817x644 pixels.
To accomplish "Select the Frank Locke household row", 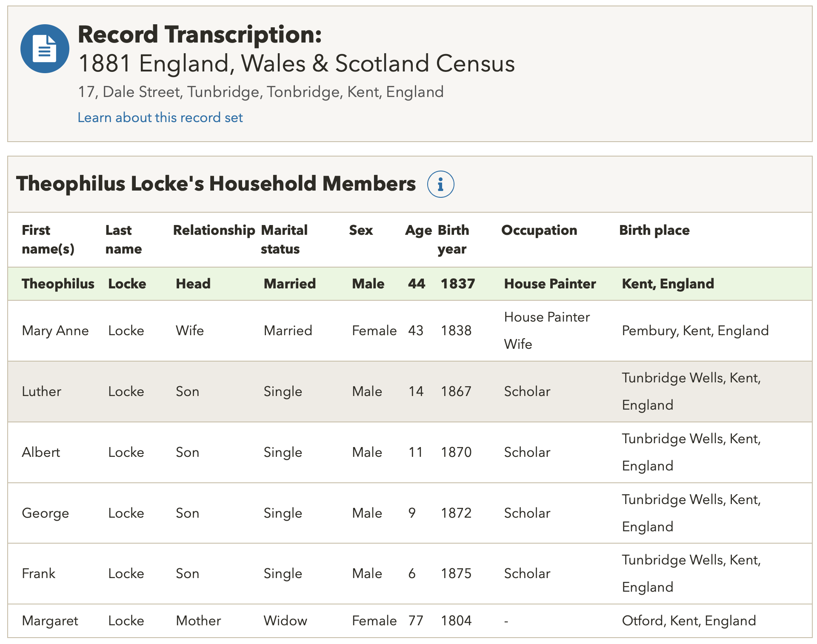I will pos(408,573).
